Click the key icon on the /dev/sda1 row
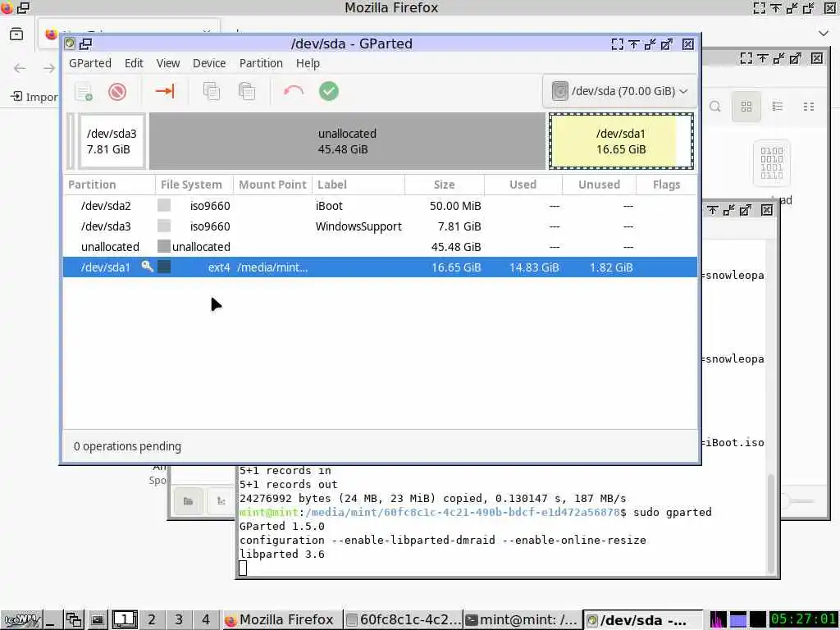This screenshot has width=840, height=630. pos(147,266)
